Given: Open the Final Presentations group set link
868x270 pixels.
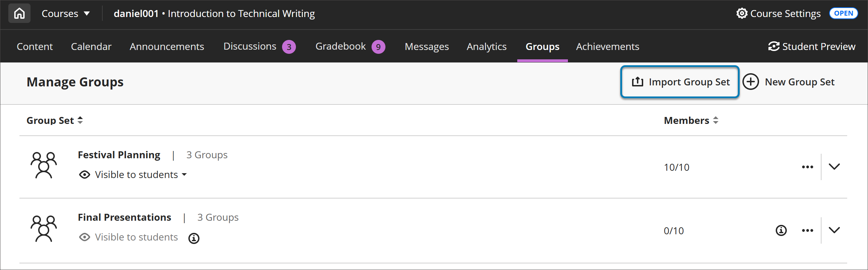Looking at the screenshot, I should pyautogui.click(x=125, y=217).
